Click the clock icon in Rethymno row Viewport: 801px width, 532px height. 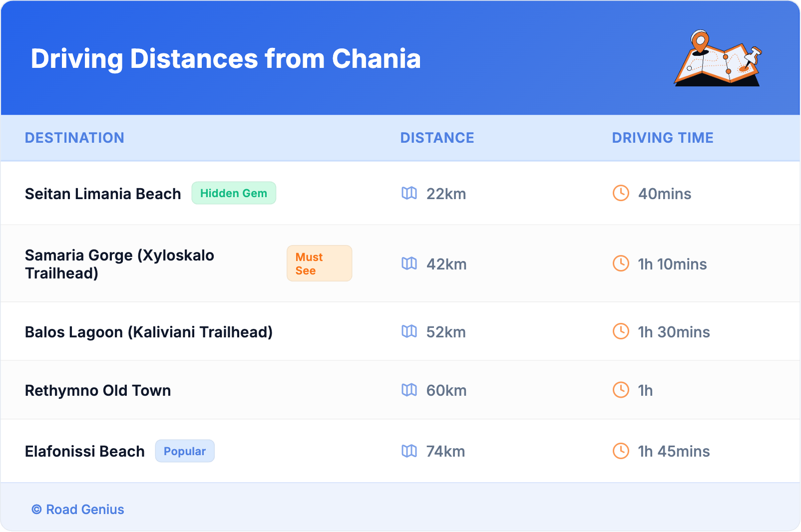click(621, 390)
